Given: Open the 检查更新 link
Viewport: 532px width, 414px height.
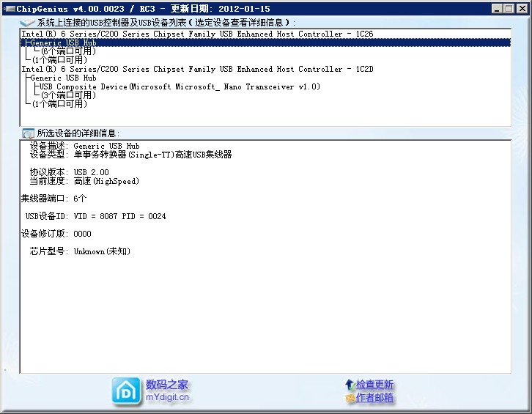Looking at the screenshot, I should pyautogui.click(x=374, y=385).
